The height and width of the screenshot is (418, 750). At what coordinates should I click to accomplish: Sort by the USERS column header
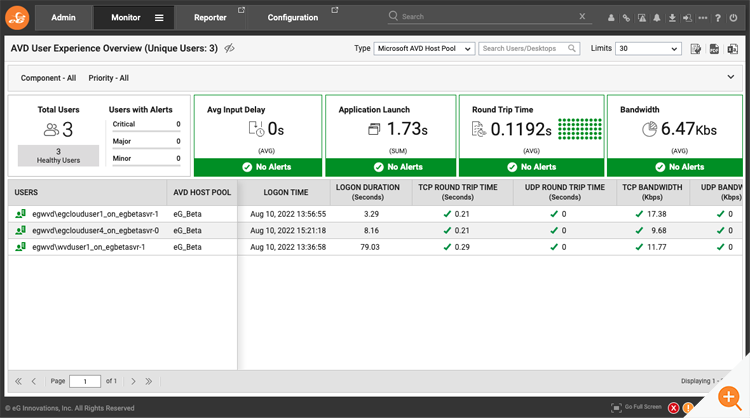click(x=87, y=192)
